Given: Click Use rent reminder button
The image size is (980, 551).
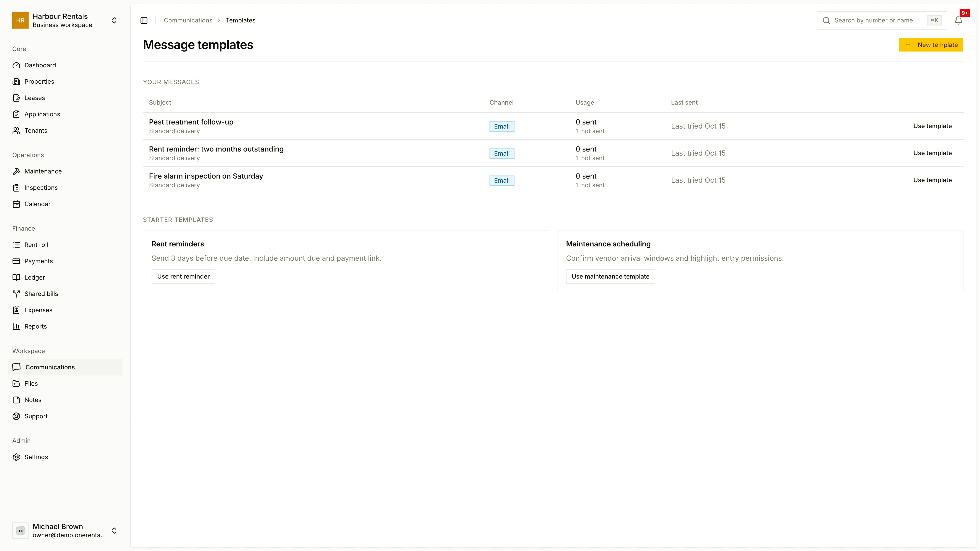Looking at the screenshot, I should [183, 277].
